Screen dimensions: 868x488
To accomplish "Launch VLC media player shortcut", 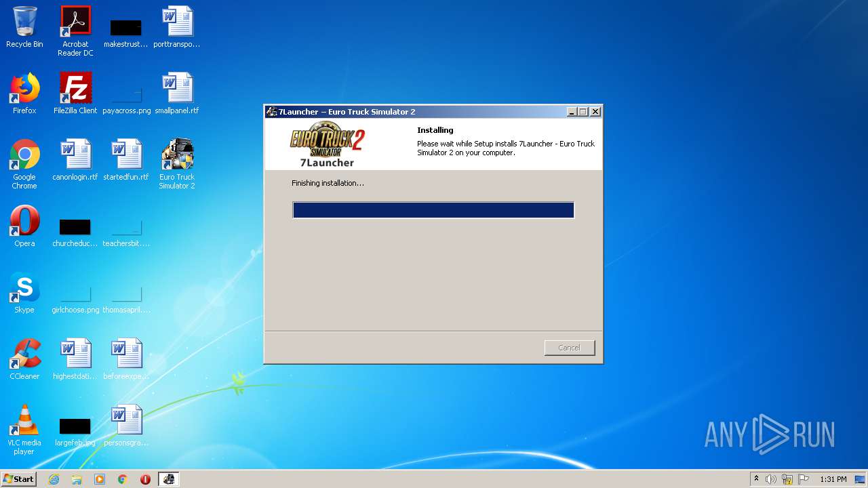I will 24,430.
